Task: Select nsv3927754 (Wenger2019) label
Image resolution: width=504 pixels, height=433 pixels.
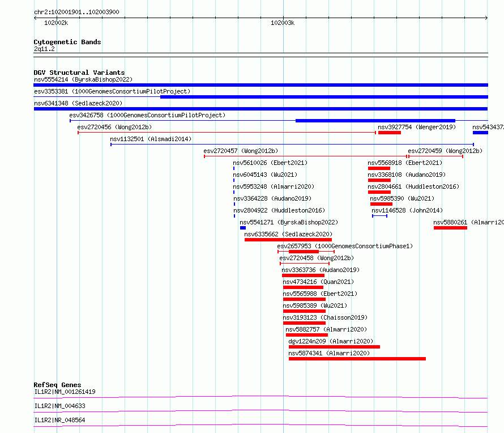Action: click(417, 127)
